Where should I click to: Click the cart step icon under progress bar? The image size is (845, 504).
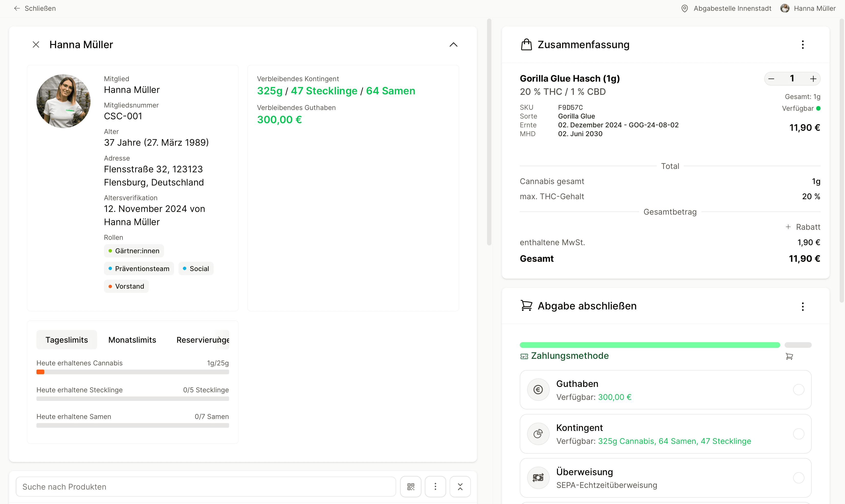click(789, 356)
